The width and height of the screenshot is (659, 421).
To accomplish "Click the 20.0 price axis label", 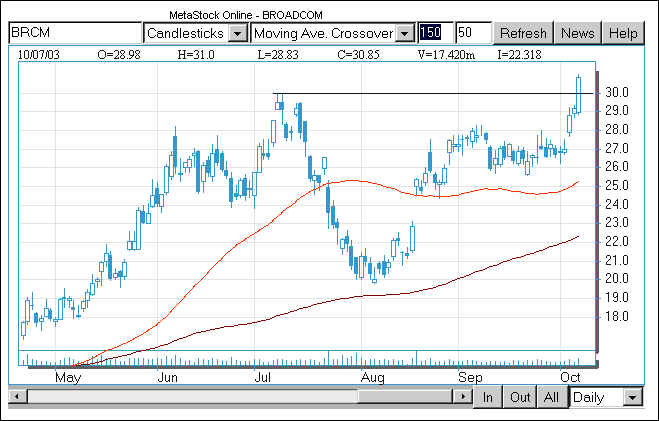I will click(617, 278).
